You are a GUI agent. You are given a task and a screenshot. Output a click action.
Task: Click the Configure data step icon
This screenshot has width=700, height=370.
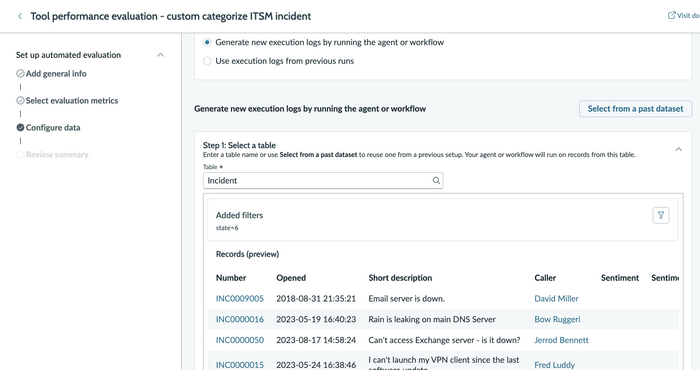(20, 128)
